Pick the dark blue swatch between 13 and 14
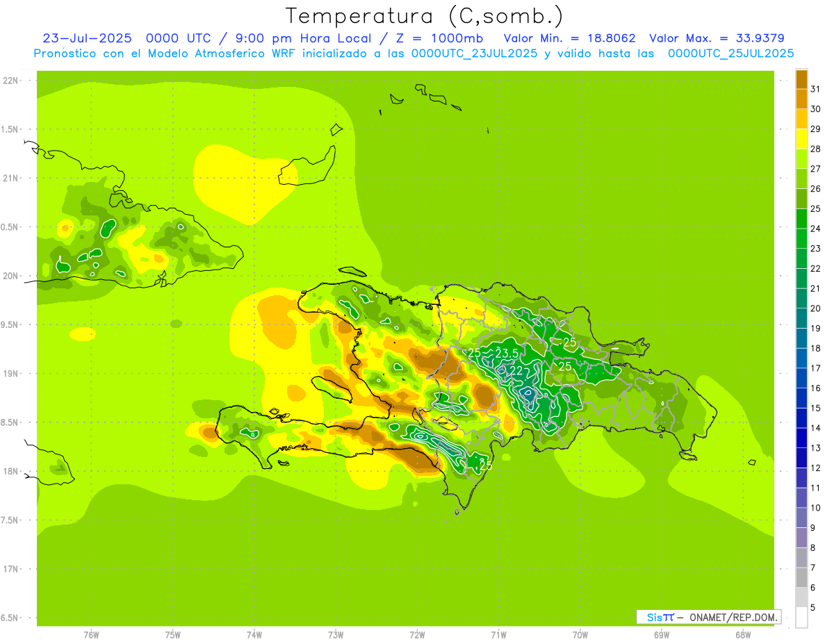The height and width of the screenshot is (644, 834). (x=801, y=438)
